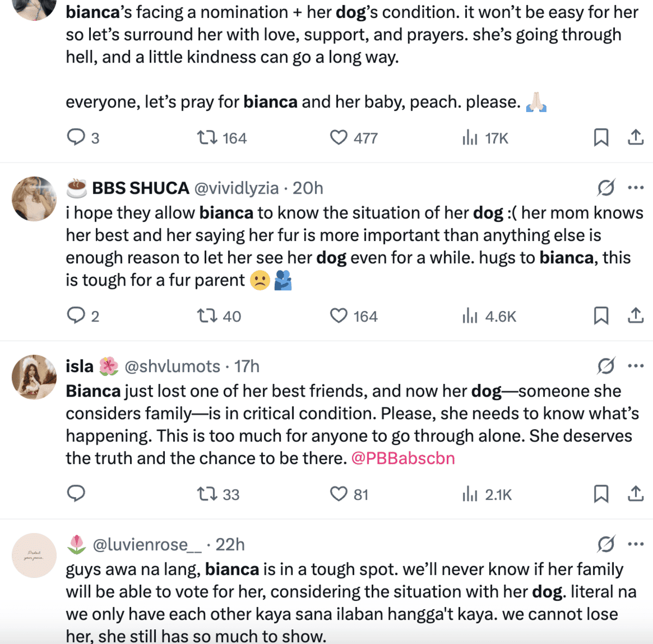The height and width of the screenshot is (644, 653).
Task: Share the isla tweet via upload icon
Action: click(636, 494)
